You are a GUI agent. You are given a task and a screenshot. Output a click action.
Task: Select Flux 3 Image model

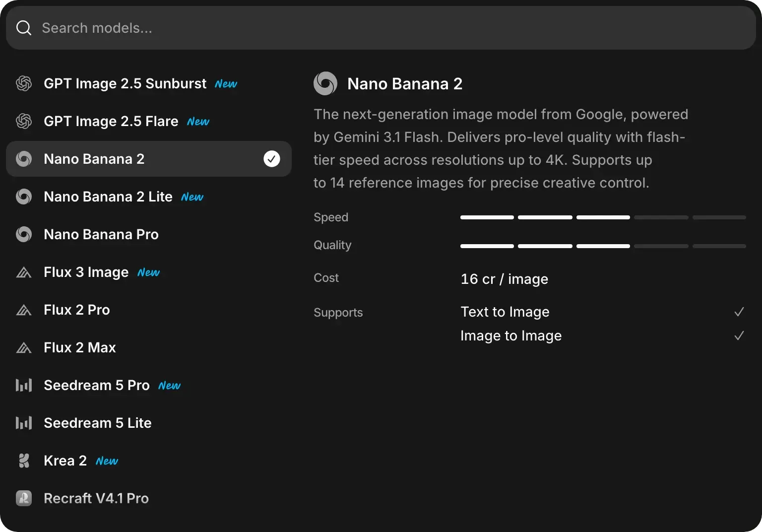click(149, 272)
